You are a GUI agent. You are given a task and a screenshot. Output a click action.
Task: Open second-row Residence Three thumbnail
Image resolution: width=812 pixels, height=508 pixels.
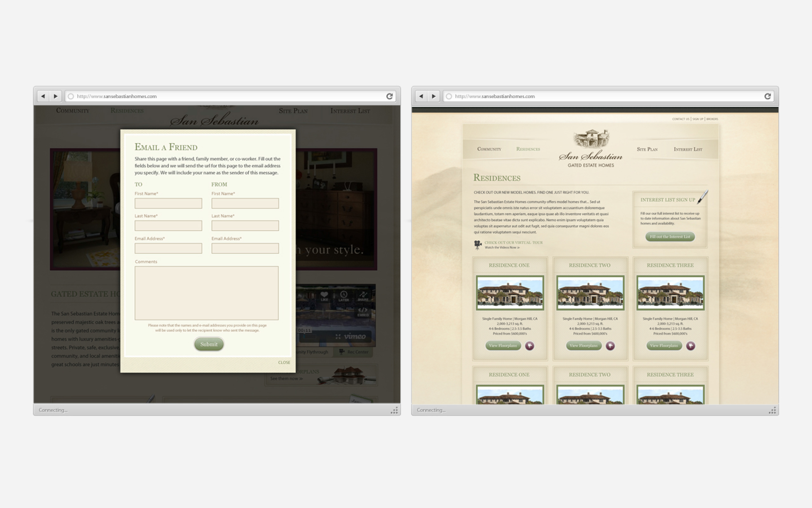[x=670, y=394]
